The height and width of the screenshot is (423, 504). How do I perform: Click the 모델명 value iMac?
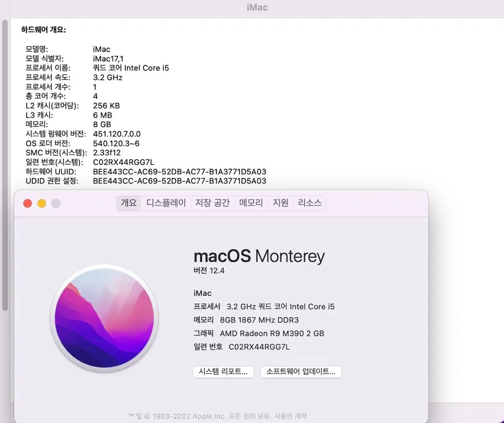[x=102, y=49]
